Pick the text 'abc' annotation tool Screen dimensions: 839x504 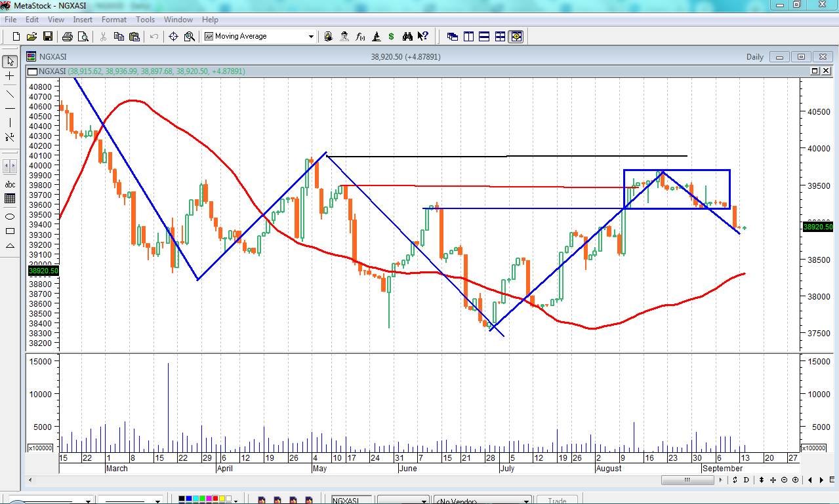point(10,184)
